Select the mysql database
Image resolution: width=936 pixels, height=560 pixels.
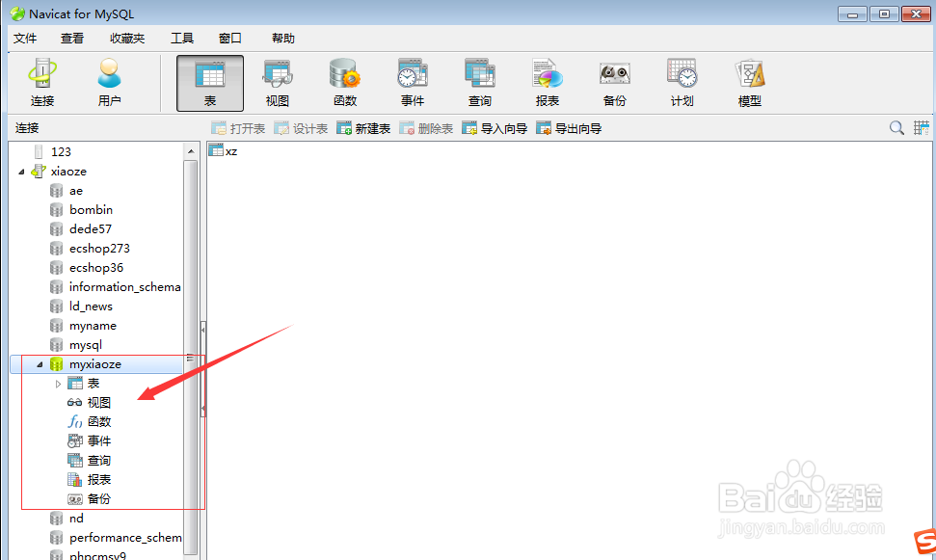click(x=86, y=345)
